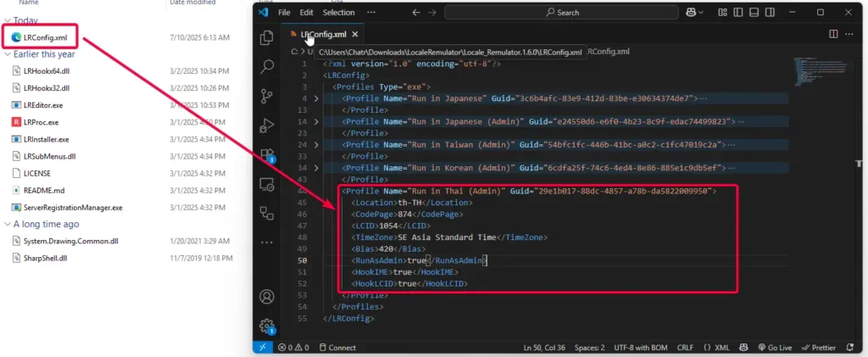Viewport: 868px width, 357px height.
Task: Click Prettier in the status bar
Action: point(818,348)
